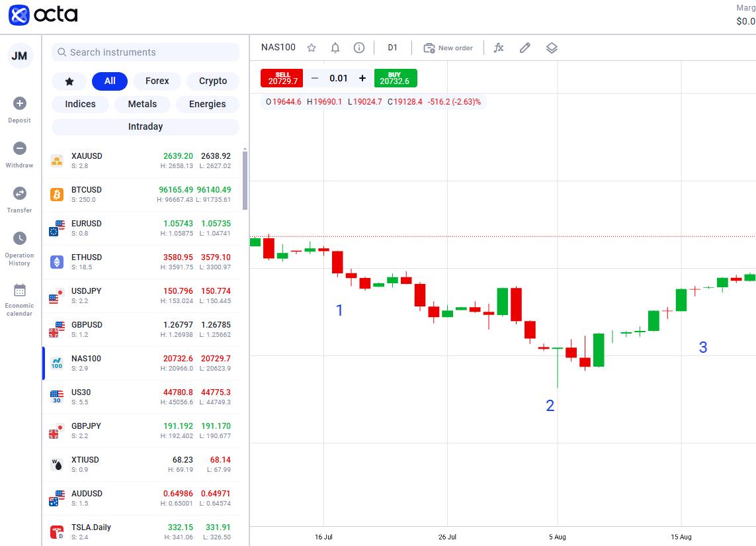Filter instruments by Forex
This screenshot has height=546, width=756.
157,81
